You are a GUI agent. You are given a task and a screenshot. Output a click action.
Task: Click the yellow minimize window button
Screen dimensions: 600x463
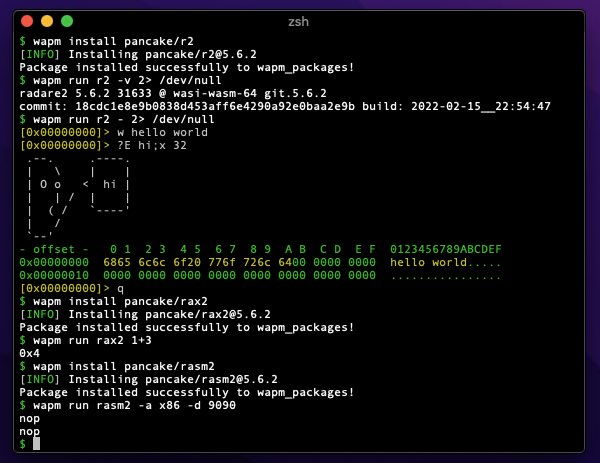pos(47,21)
